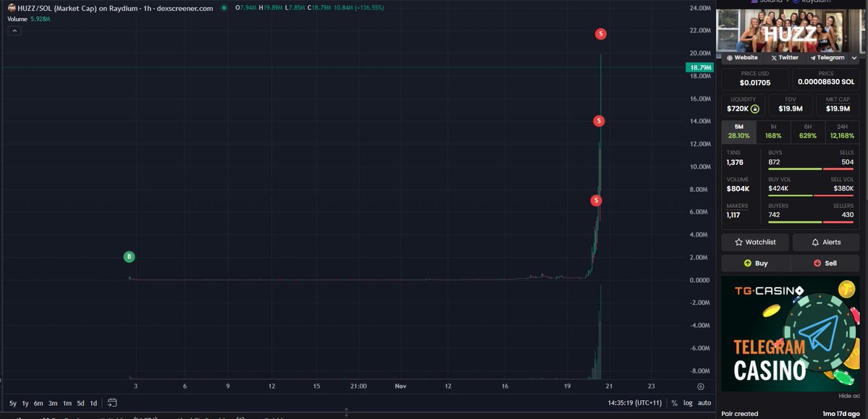Click the 14:35:19 (UTC+11) timezone clock
868x419 pixels.
[x=634, y=403]
